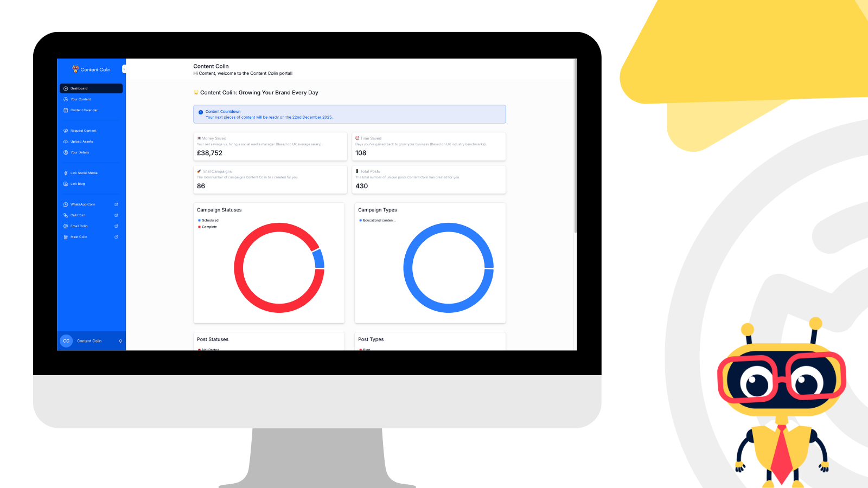Click the icon beside Your Content
The image size is (868, 488).
[66, 99]
